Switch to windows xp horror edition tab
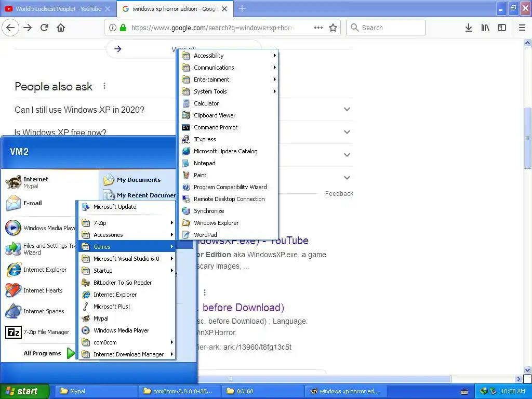The height and width of the screenshot is (399, 532). 175,9
